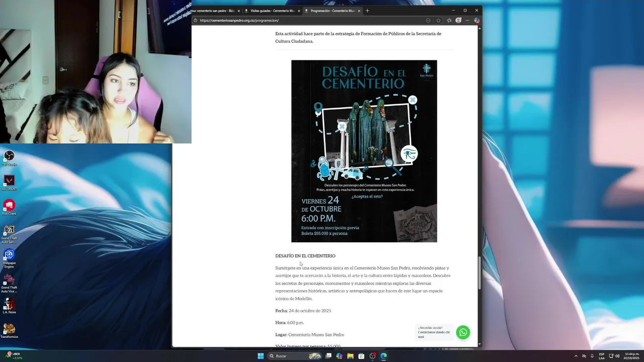Click the address bar URL
This screenshot has height=362, width=644.
[x=239, y=21]
